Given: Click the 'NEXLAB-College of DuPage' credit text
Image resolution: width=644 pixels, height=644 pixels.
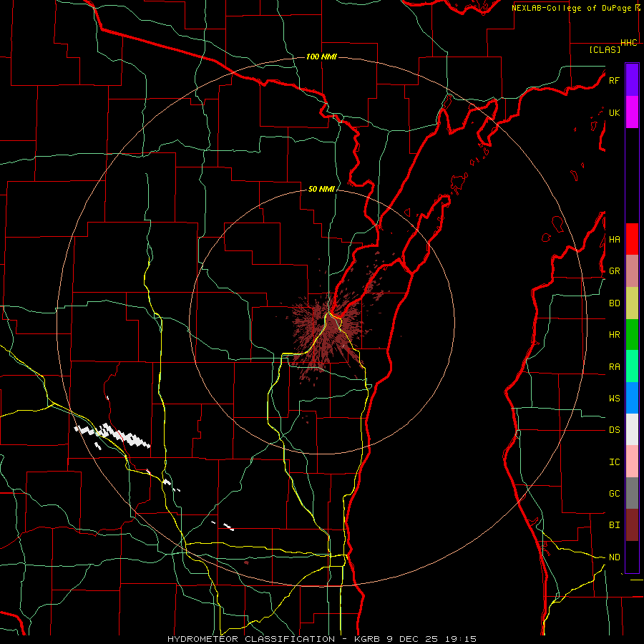Looking at the screenshot, I should [x=572, y=8].
